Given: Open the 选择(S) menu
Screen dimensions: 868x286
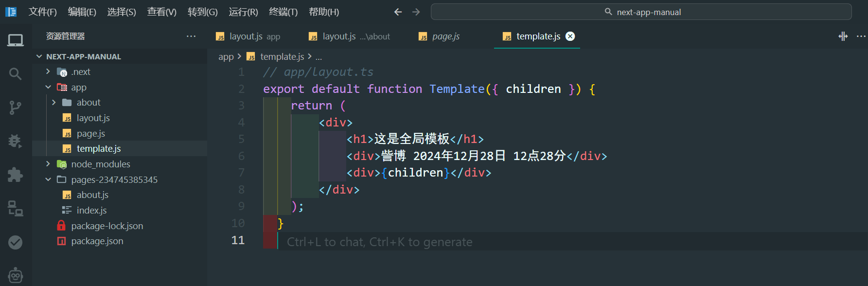Looking at the screenshot, I should coord(122,12).
